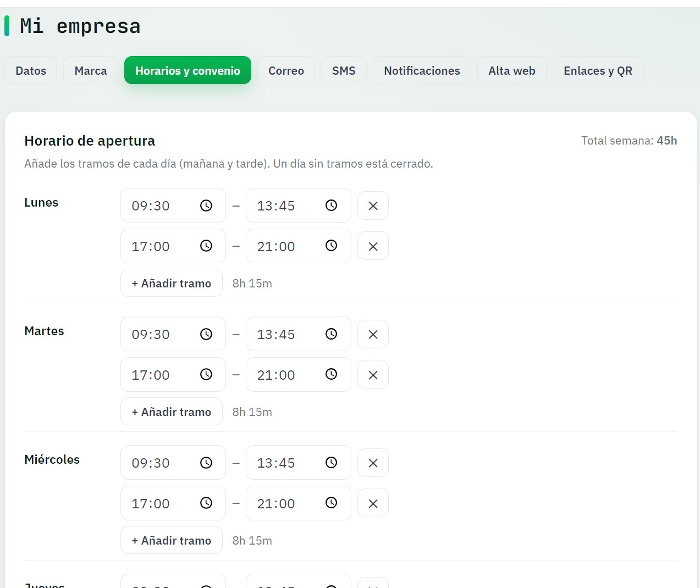The image size is (700, 588).
Task: Go to the Notificaciones tab
Action: tap(422, 70)
